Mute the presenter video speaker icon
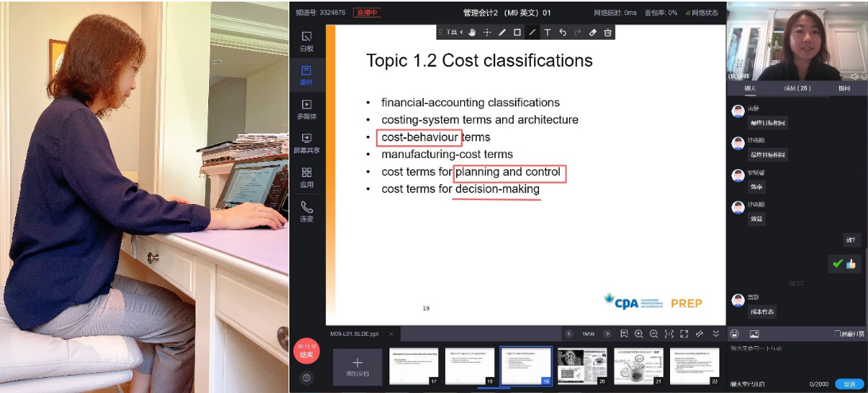Viewport: 868px width, 393px height. click(x=854, y=76)
